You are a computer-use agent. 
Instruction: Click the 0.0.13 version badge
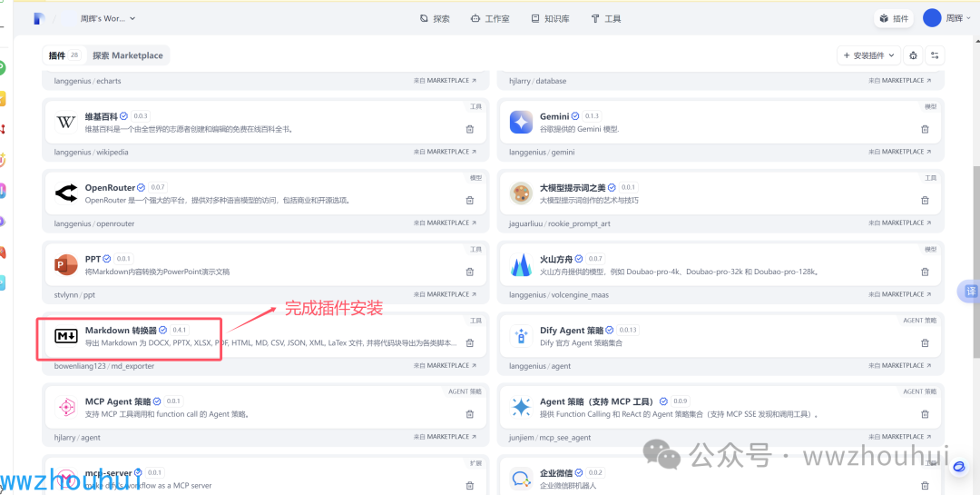[628, 331]
